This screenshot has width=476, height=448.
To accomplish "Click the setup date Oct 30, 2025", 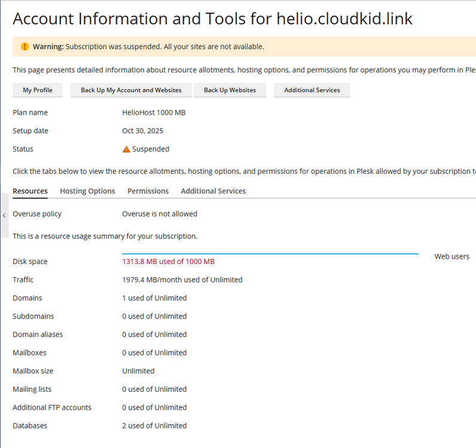I will (x=142, y=131).
